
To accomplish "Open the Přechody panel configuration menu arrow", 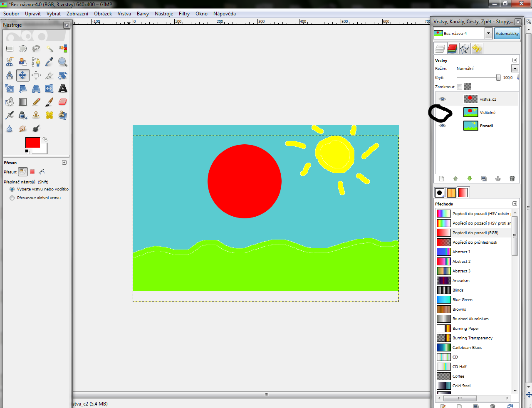I will pyautogui.click(x=515, y=204).
